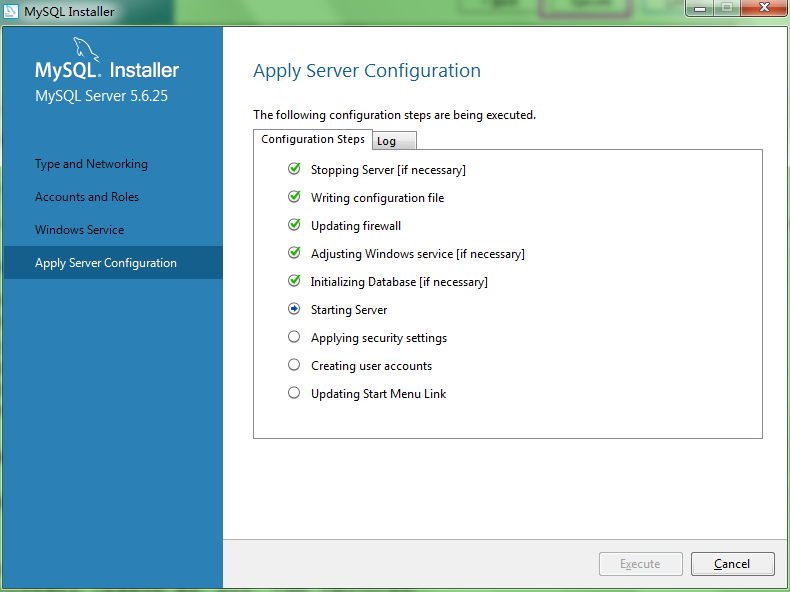Click the pending circle for Applying security settings
Screen dimensions: 790x592
coord(294,337)
